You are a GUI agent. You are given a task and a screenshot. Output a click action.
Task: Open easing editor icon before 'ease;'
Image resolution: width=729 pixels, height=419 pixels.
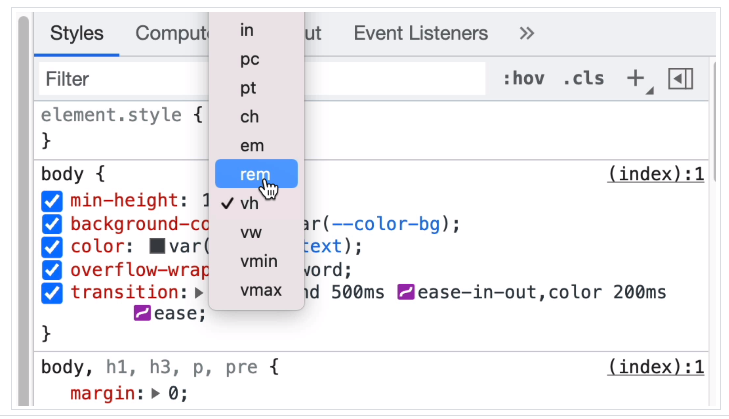point(143,314)
